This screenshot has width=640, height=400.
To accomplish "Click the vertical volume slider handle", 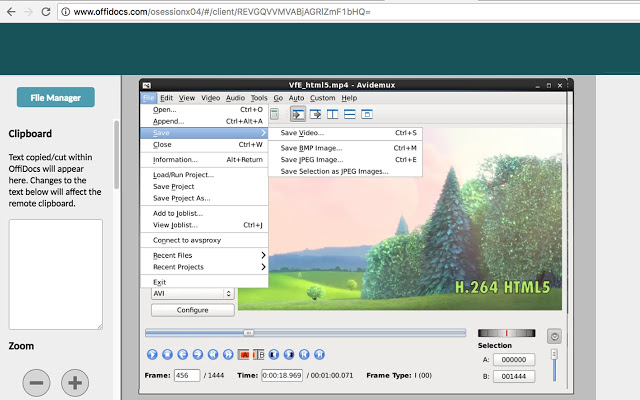I will tap(554, 354).
